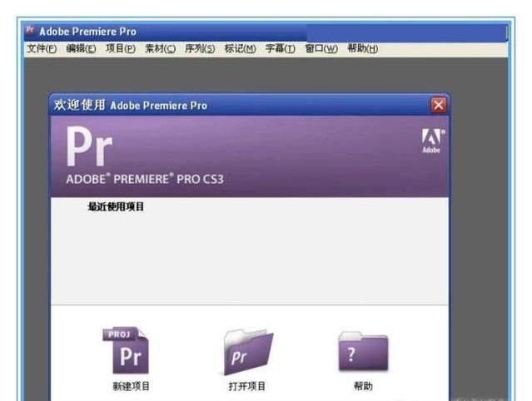This screenshot has width=532, height=401.
Task: Open the 项目(P) menu
Action: click(x=121, y=49)
